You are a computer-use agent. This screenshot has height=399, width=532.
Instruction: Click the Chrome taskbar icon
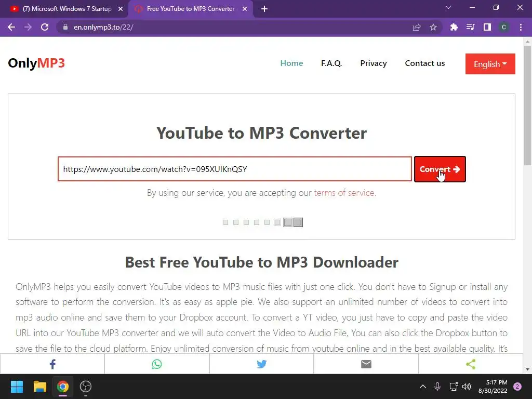(x=63, y=387)
